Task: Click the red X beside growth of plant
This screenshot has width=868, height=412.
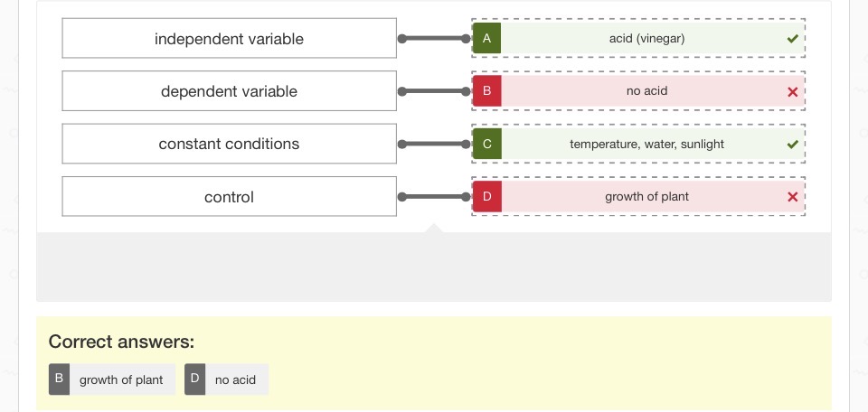Action: click(792, 197)
